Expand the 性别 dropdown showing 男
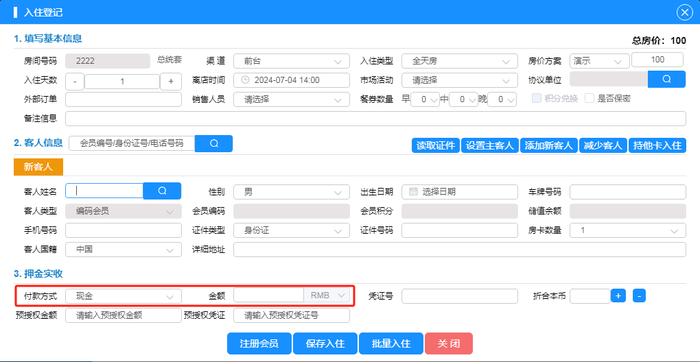Screen dimensions: 700x362 coord(291,192)
